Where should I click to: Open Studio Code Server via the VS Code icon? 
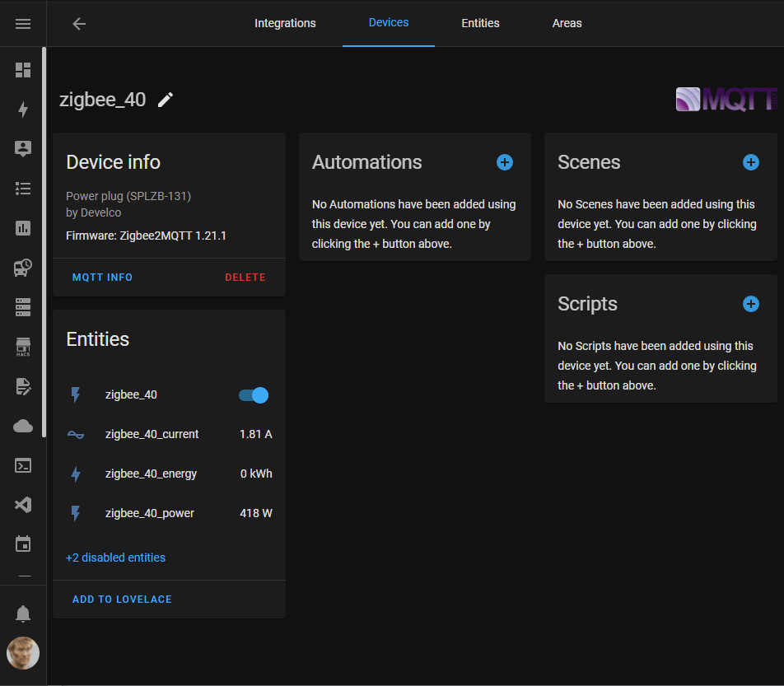coord(23,505)
